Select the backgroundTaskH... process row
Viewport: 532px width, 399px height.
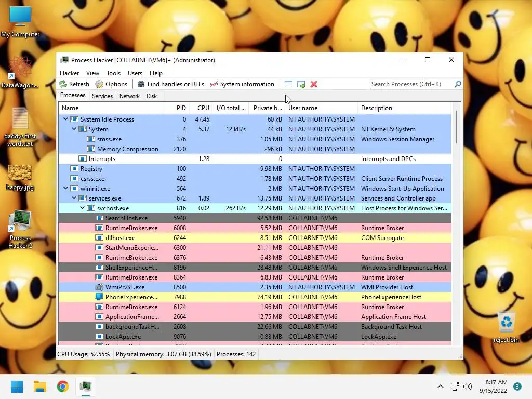(255, 326)
